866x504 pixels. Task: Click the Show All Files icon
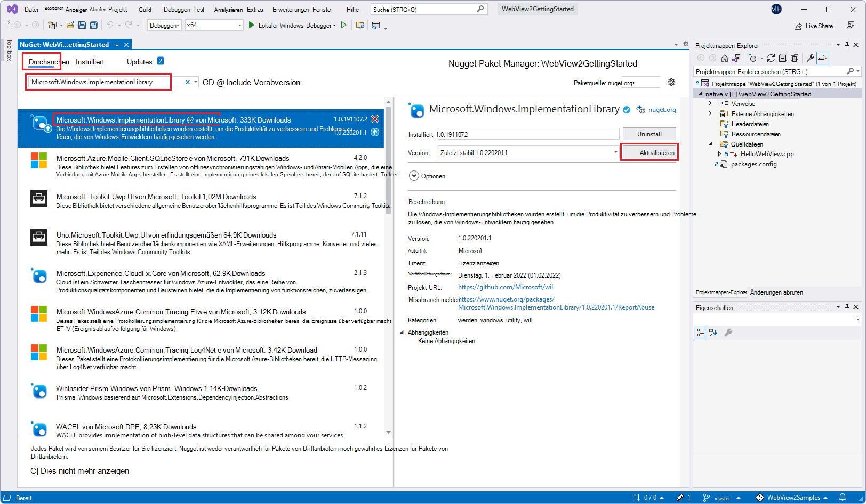coord(795,58)
